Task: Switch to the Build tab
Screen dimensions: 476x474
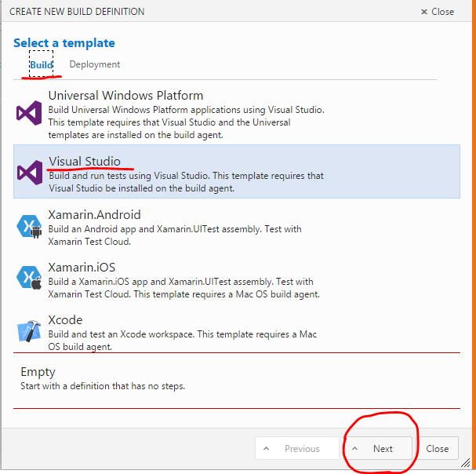Action: [x=42, y=64]
